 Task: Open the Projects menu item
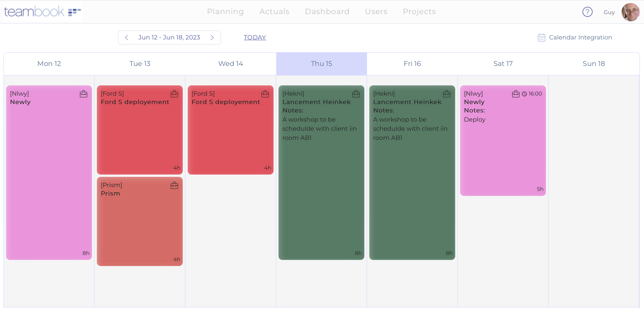point(419,12)
